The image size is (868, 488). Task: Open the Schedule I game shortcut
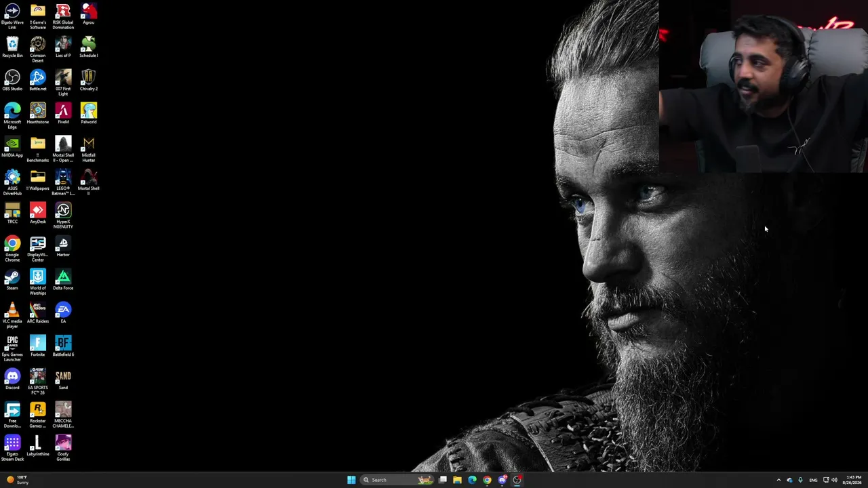tap(89, 47)
